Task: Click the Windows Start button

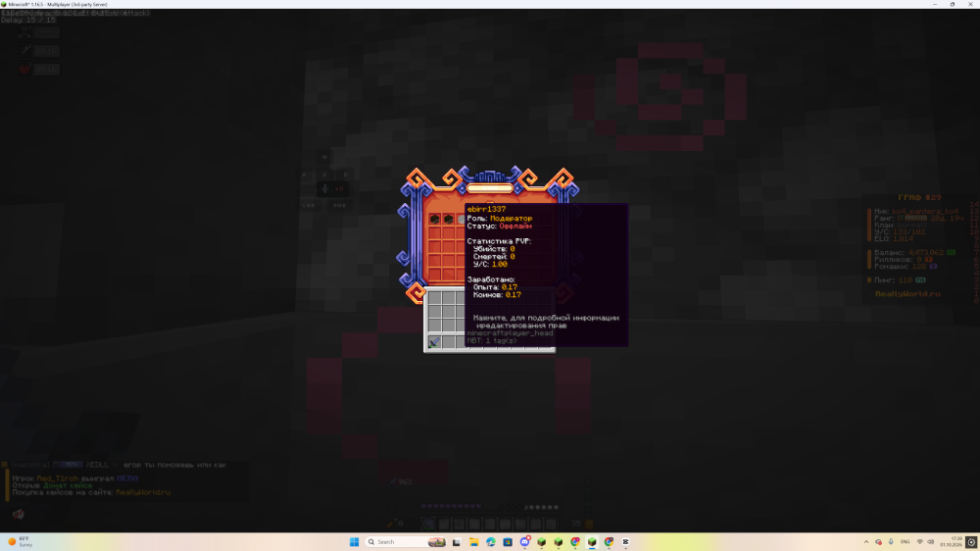Action: click(x=355, y=541)
